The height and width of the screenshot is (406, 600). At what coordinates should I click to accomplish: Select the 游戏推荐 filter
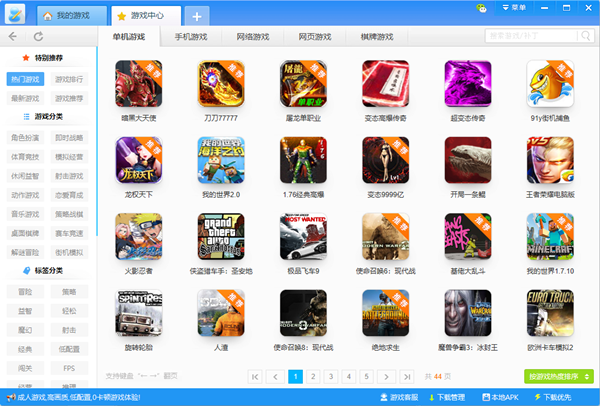point(69,98)
